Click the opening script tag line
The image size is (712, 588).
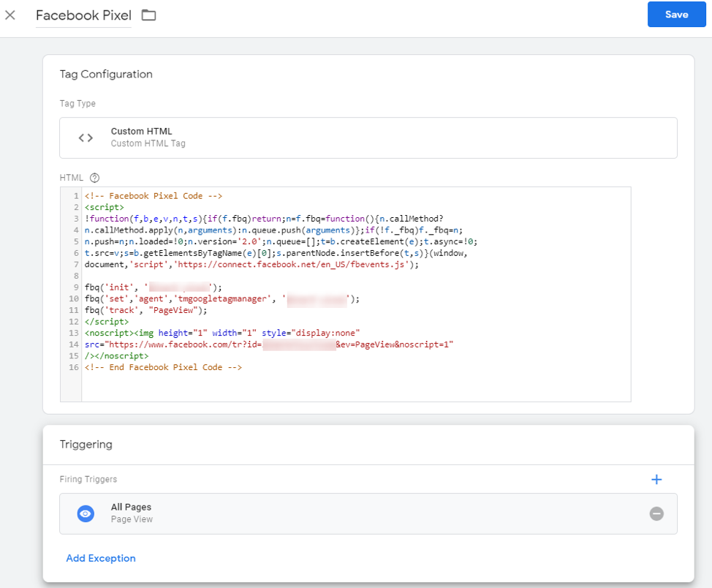coord(104,207)
